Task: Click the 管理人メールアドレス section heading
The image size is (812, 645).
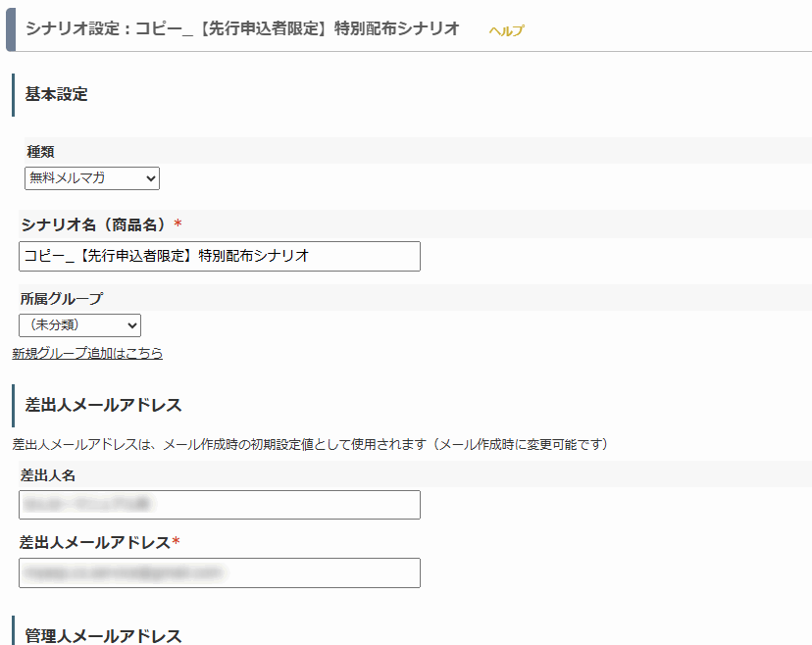Action: pyautogui.click(x=103, y=636)
